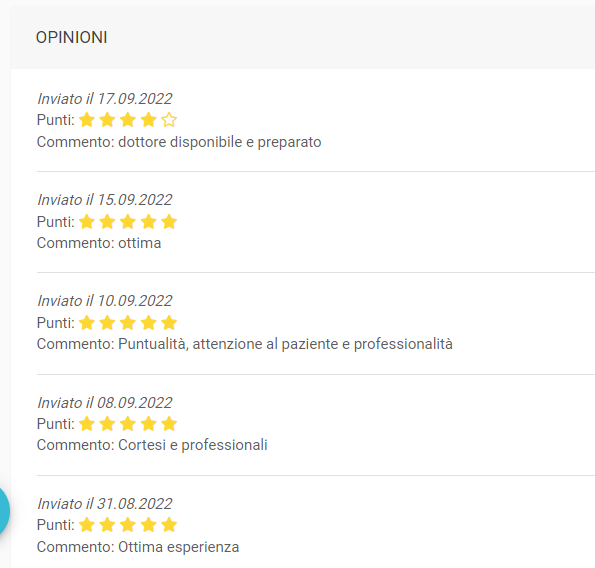Click first star of 08.09.2022 review

[x=87, y=424]
